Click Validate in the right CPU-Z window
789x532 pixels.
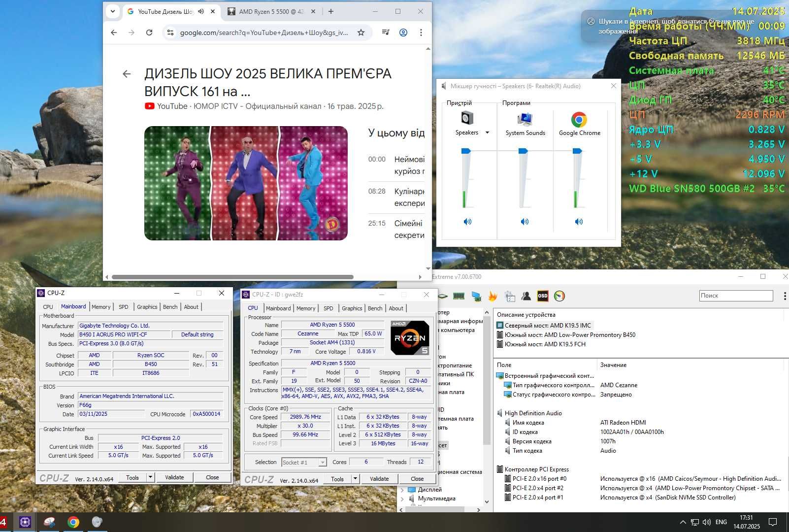tap(379, 479)
